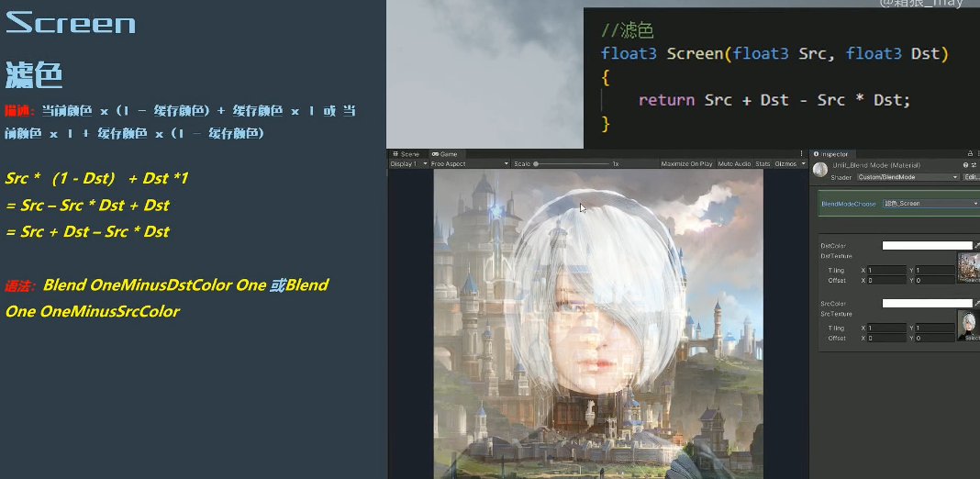This screenshot has height=479, width=980.
Task: Open the material help icon
Action: 965,165
